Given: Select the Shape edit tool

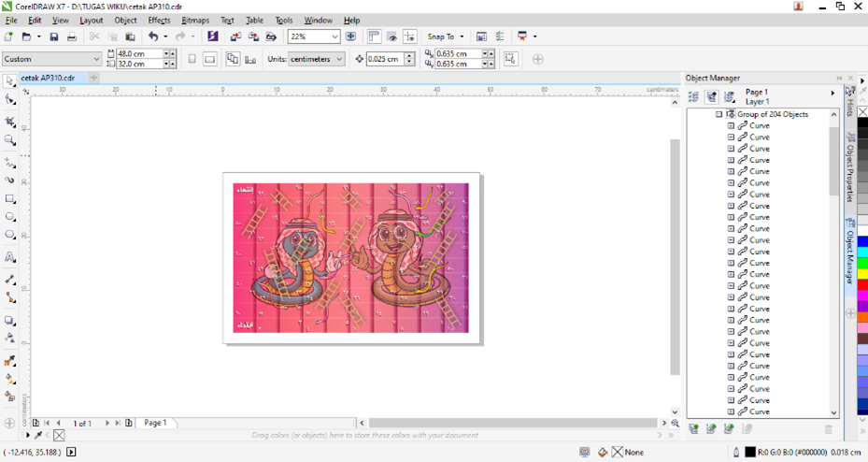Looking at the screenshot, I should [x=9, y=100].
